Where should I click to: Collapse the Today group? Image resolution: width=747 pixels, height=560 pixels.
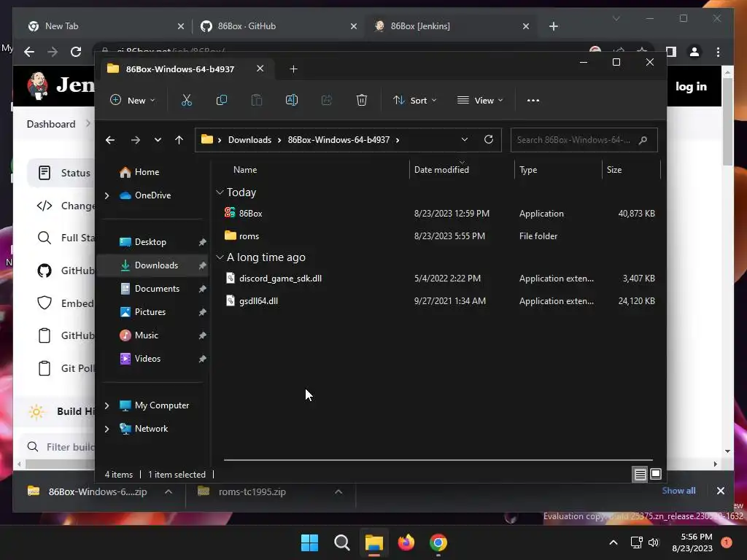[220, 192]
